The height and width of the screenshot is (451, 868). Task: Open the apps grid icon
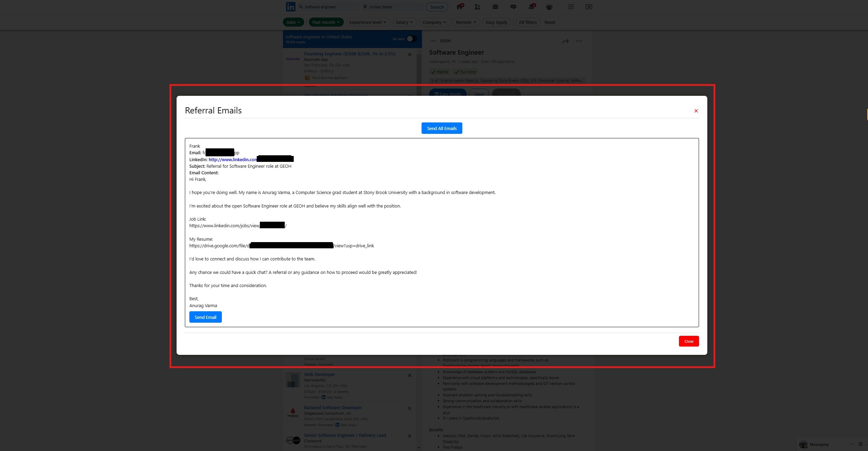click(571, 7)
